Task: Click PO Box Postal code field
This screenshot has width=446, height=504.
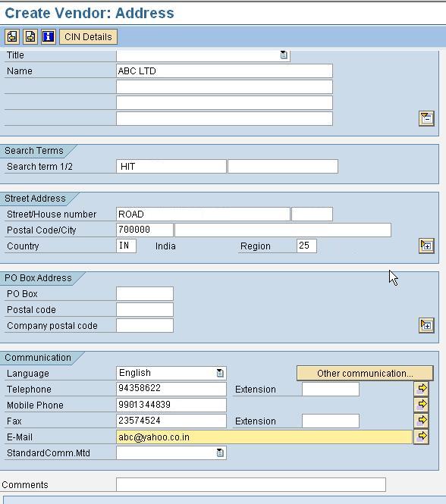Action: [x=145, y=309]
